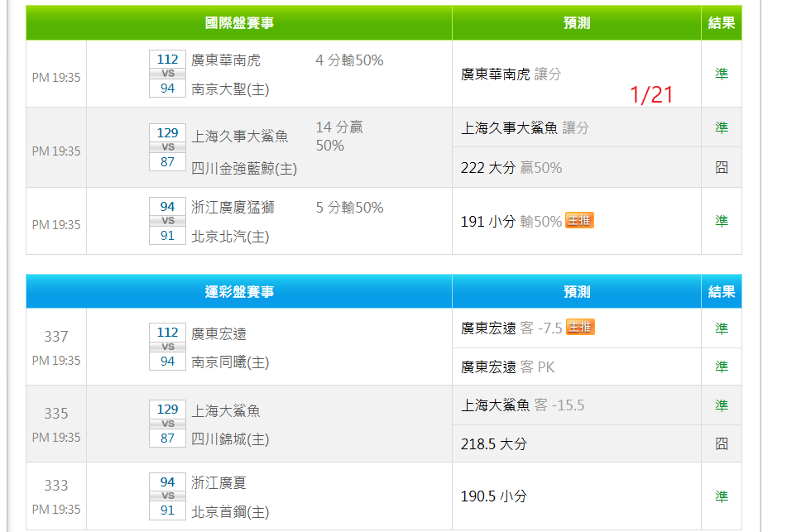
Task: Click the 主推 badge beside 廣東宏遠 客 -7.5
Action: (x=580, y=328)
